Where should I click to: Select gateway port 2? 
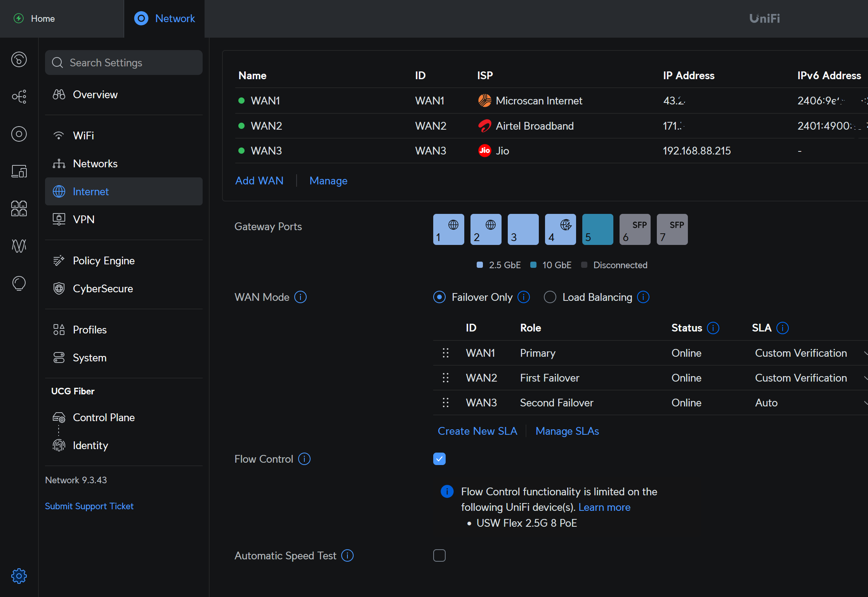pyautogui.click(x=486, y=229)
